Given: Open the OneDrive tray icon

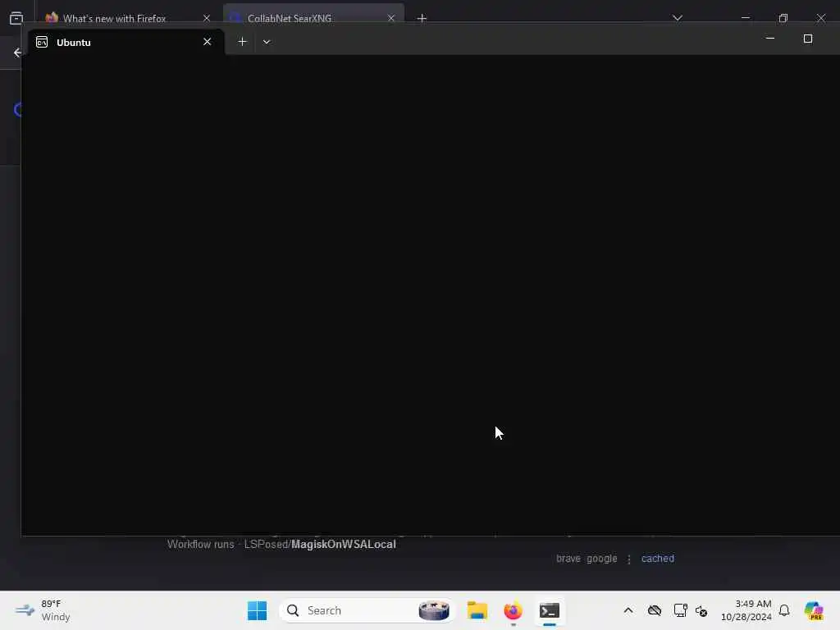Looking at the screenshot, I should pos(654,610).
